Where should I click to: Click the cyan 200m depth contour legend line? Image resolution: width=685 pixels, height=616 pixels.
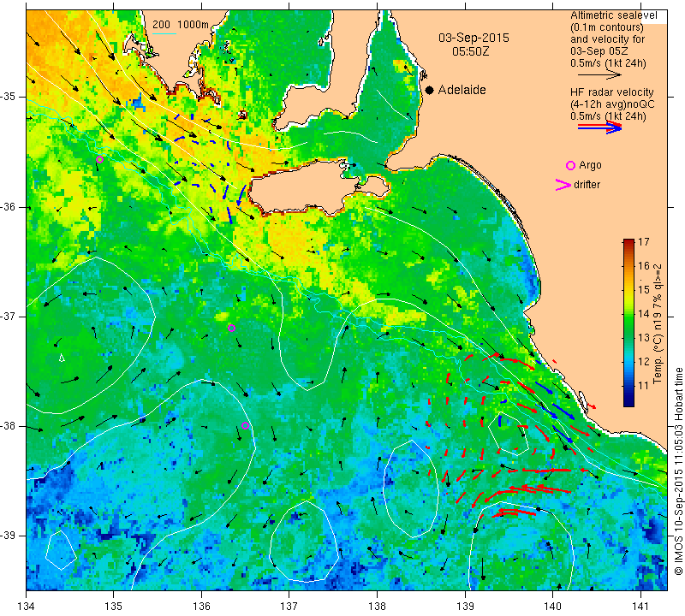point(164,34)
